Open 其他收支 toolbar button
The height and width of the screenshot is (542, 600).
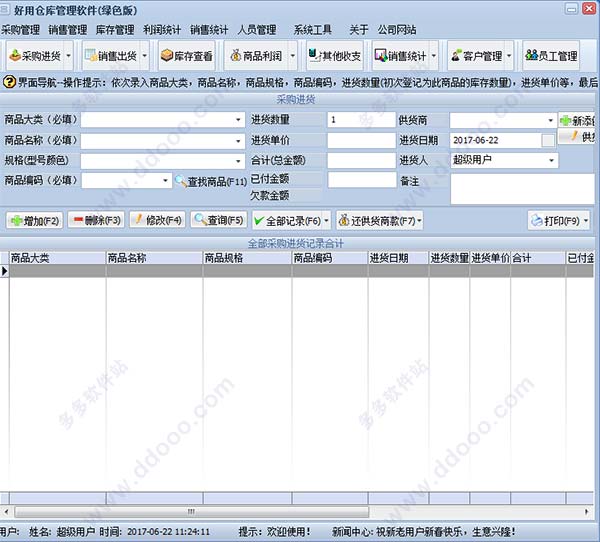pos(335,56)
